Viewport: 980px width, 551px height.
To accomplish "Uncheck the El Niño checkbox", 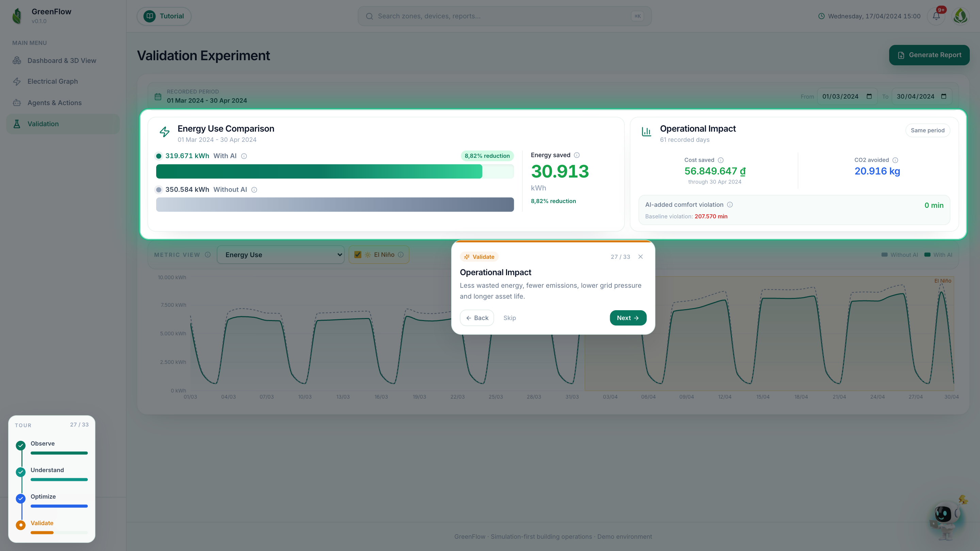I will (x=358, y=255).
